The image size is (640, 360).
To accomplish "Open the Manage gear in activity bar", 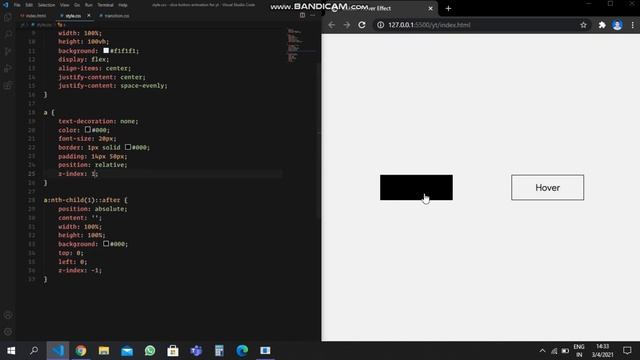I will (x=8, y=332).
